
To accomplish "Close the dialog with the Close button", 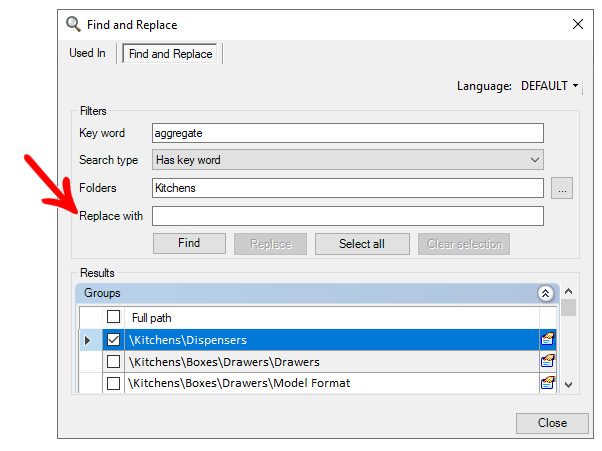I will pyautogui.click(x=552, y=423).
